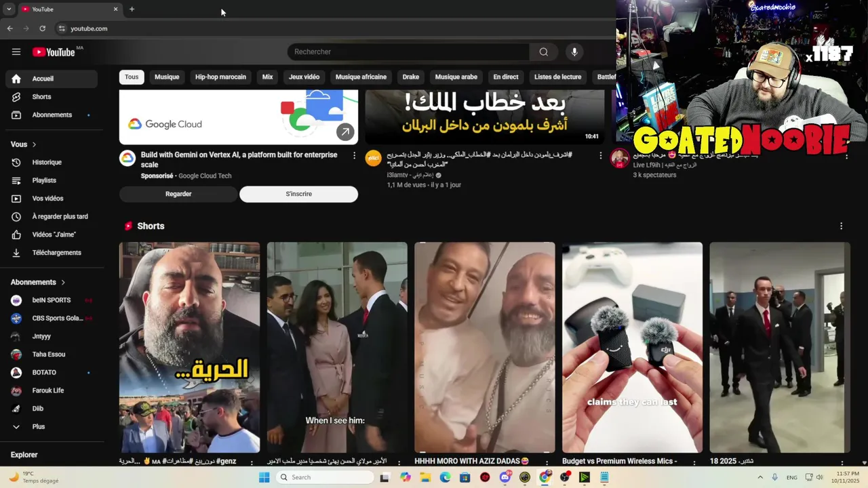This screenshot has width=868, height=488.
Task: Open Vos vidéos
Action: tap(52, 199)
